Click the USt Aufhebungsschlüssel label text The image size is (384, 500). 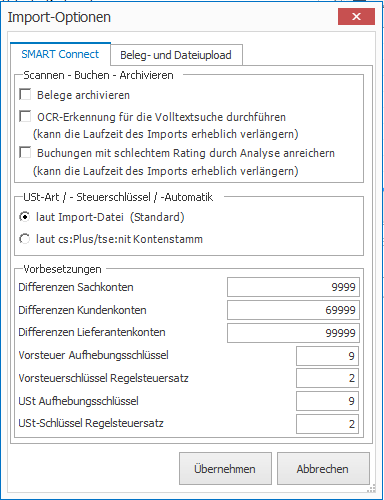79,401
